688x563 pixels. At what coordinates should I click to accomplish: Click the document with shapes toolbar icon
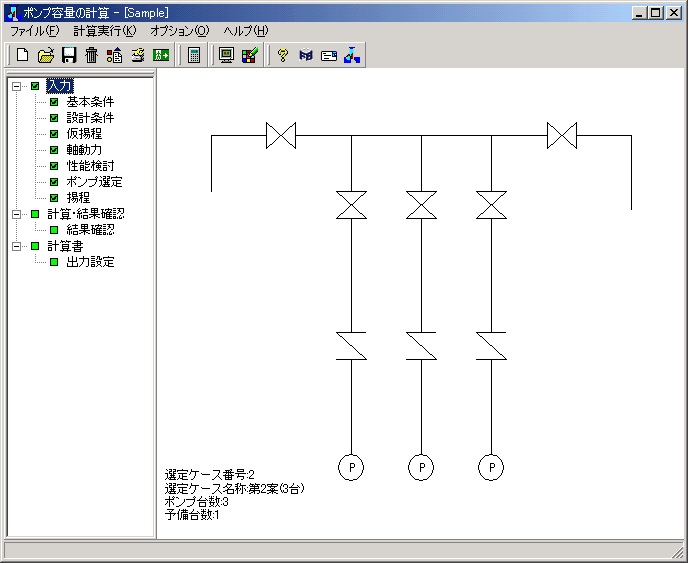[x=115, y=55]
